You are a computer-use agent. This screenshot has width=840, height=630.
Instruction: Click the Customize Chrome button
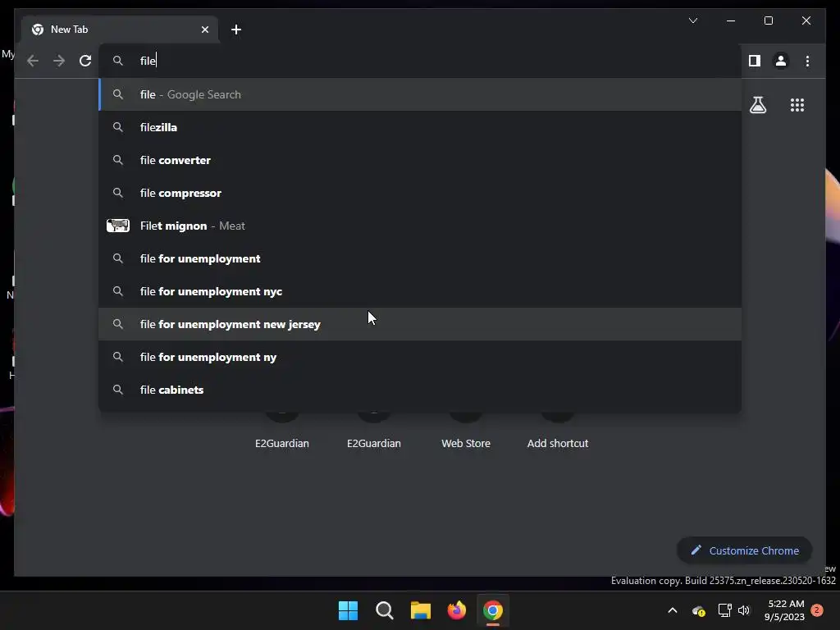pyautogui.click(x=745, y=550)
